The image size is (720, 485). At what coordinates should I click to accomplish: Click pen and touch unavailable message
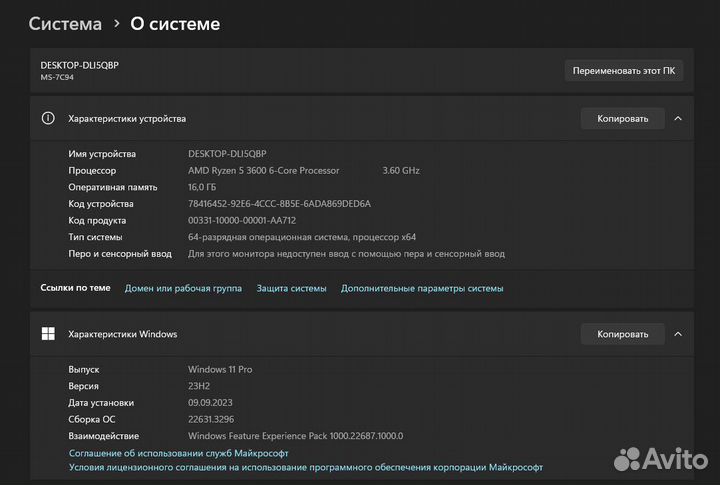click(346, 254)
